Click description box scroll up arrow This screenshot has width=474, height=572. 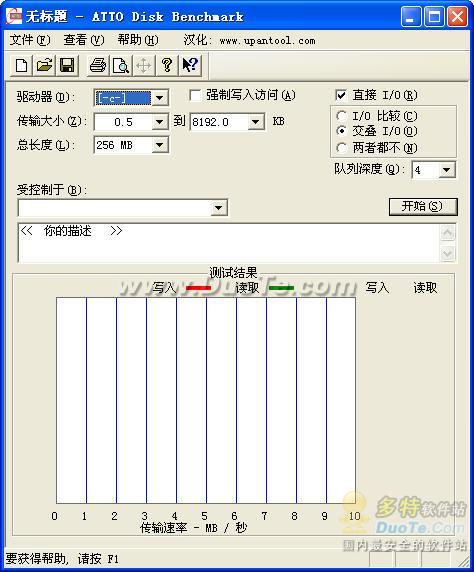pos(448,233)
